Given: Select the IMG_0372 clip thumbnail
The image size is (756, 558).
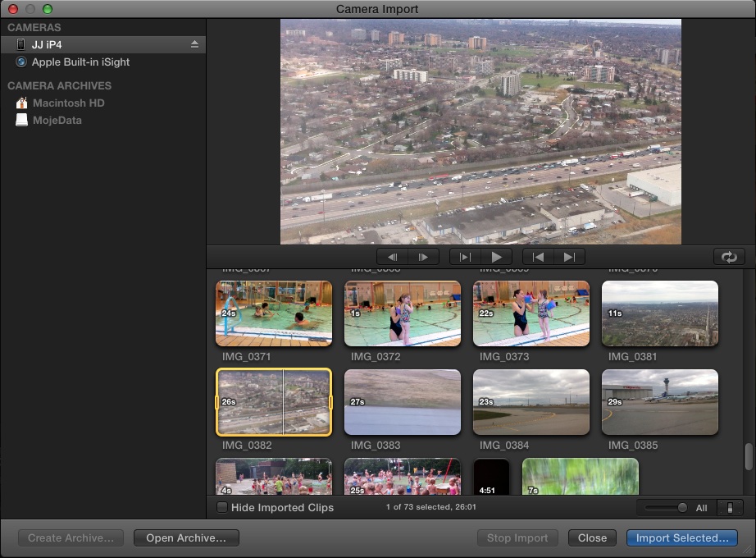Looking at the screenshot, I should [403, 313].
